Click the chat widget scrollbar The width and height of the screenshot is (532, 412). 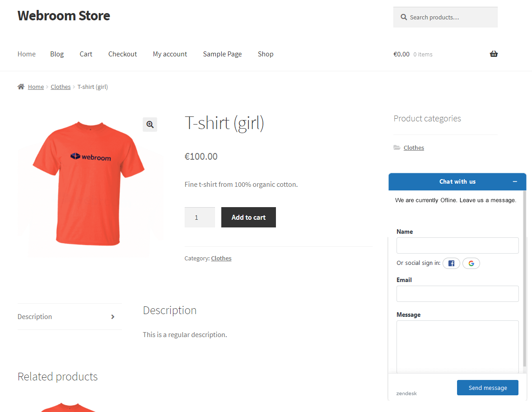pos(524,278)
